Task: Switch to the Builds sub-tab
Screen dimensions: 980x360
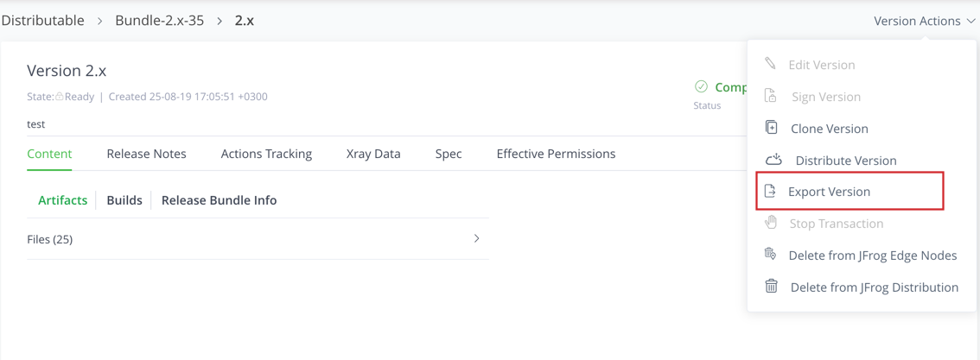Action: 124,200
